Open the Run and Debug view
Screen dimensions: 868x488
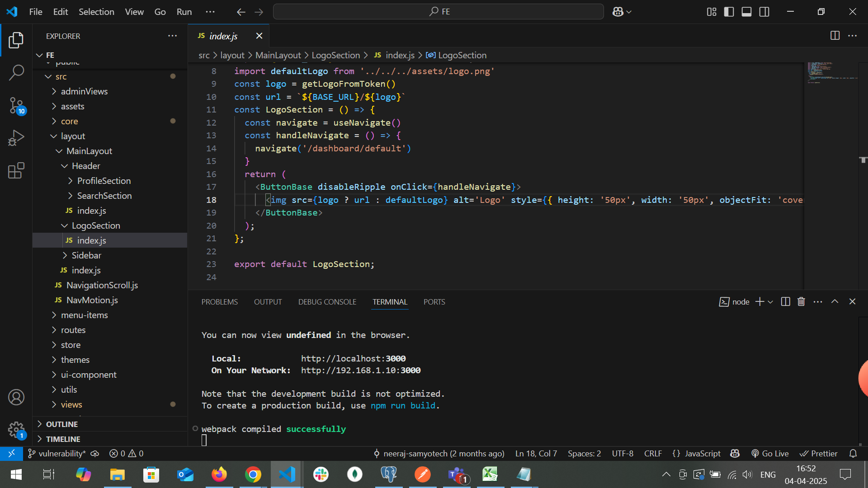[16, 138]
